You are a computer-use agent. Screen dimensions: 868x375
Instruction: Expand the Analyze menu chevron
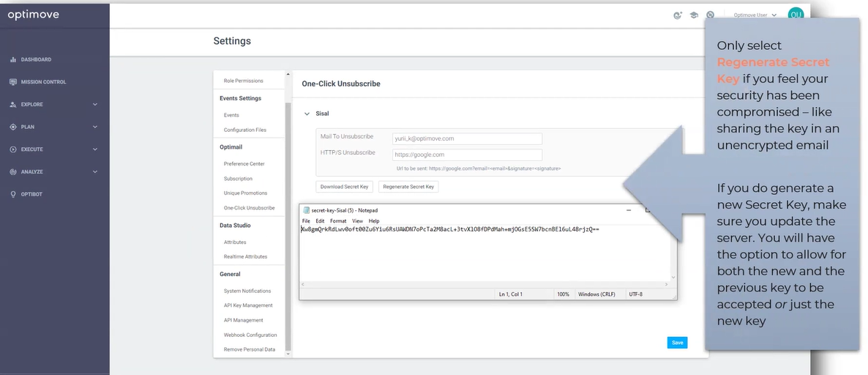(95, 171)
